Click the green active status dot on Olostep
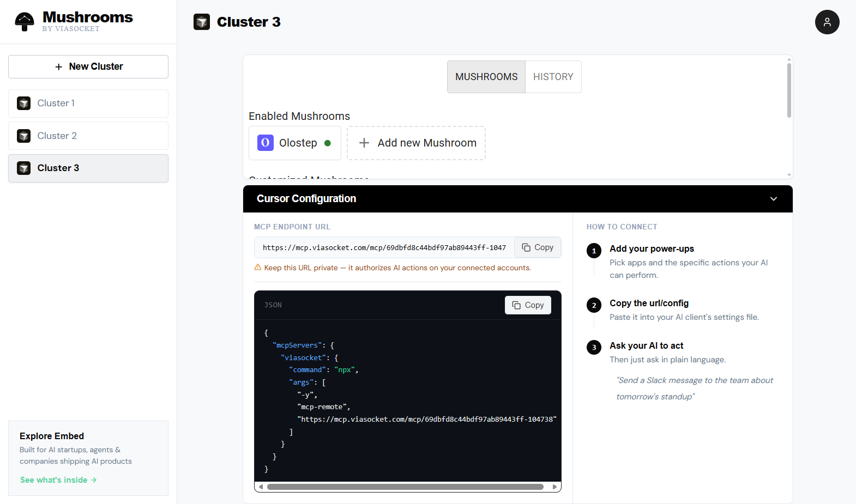The width and height of the screenshot is (856, 504). pos(328,143)
